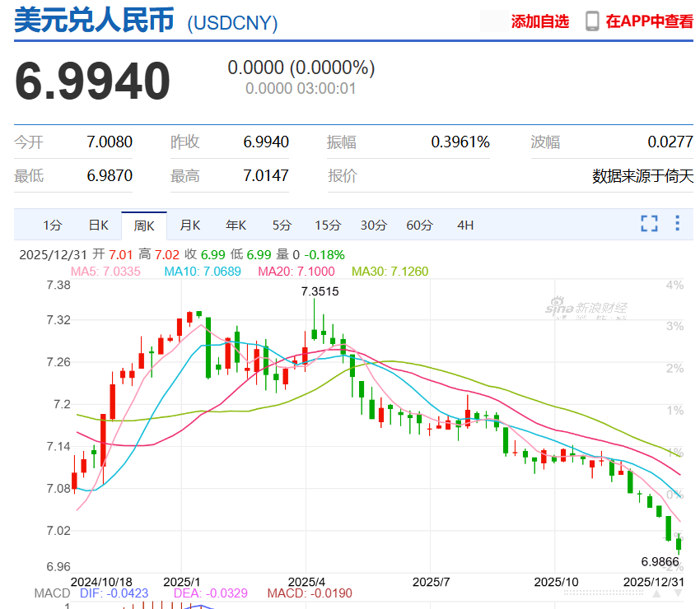Click the 7.3515 peak price label

pos(320,291)
